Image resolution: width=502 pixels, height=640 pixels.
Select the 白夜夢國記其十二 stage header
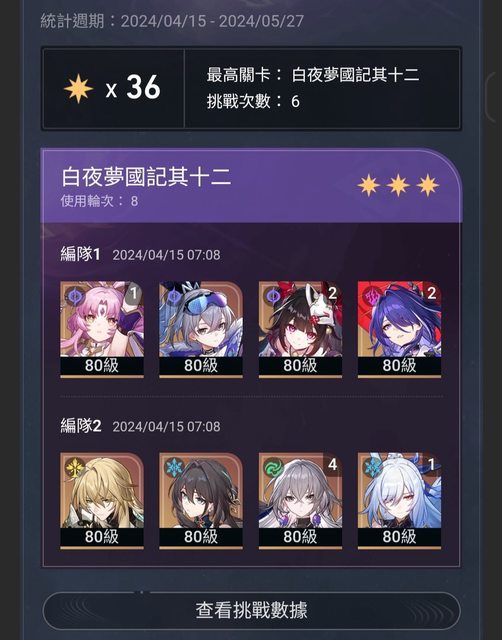(x=251, y=186)
